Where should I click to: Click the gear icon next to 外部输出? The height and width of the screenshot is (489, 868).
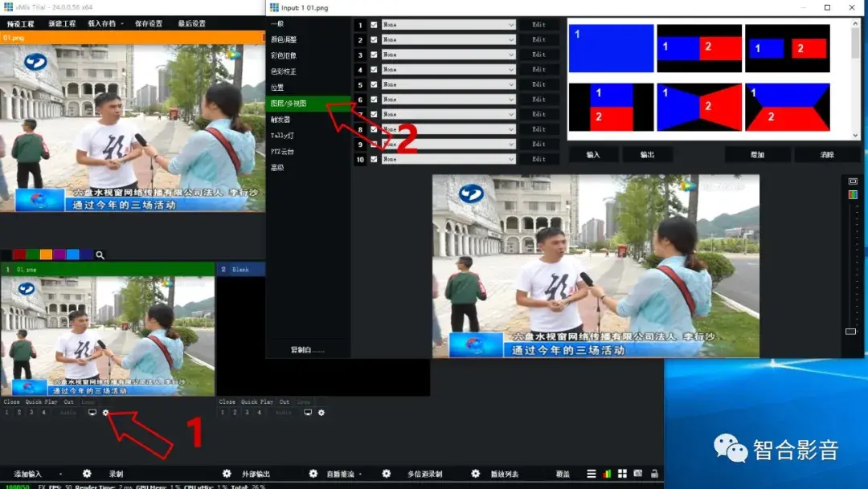(227, 473)
